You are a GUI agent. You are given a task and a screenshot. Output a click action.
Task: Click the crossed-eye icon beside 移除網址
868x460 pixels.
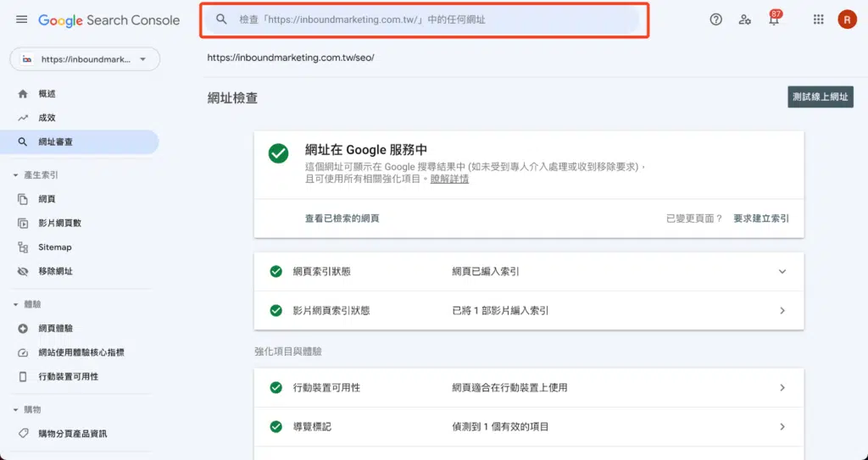point(23,271)
